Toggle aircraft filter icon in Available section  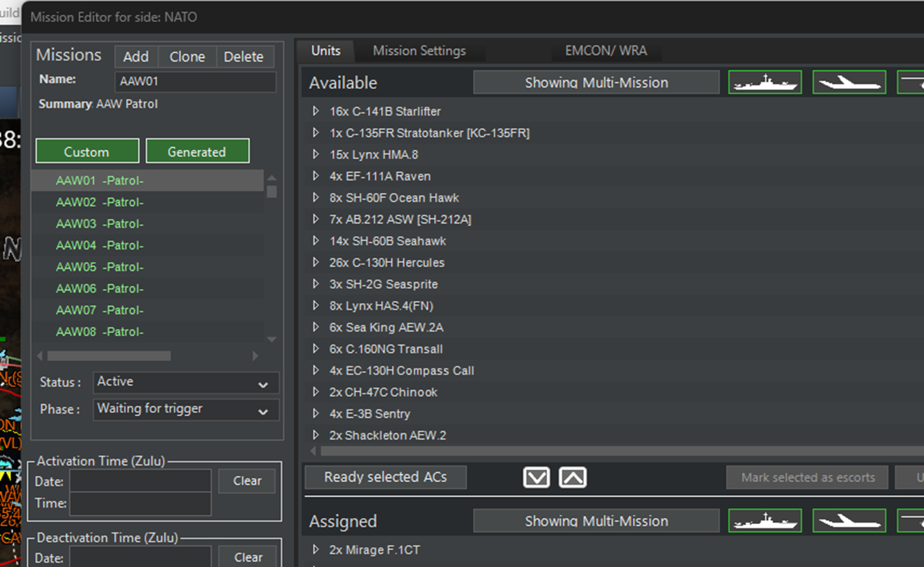pyautogui.click(x=849, y=82)
